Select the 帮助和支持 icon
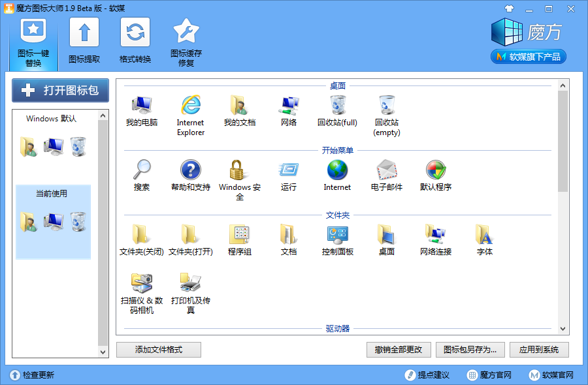The width and height of the screenshot is (588, 385). click(x=191, y=176)
